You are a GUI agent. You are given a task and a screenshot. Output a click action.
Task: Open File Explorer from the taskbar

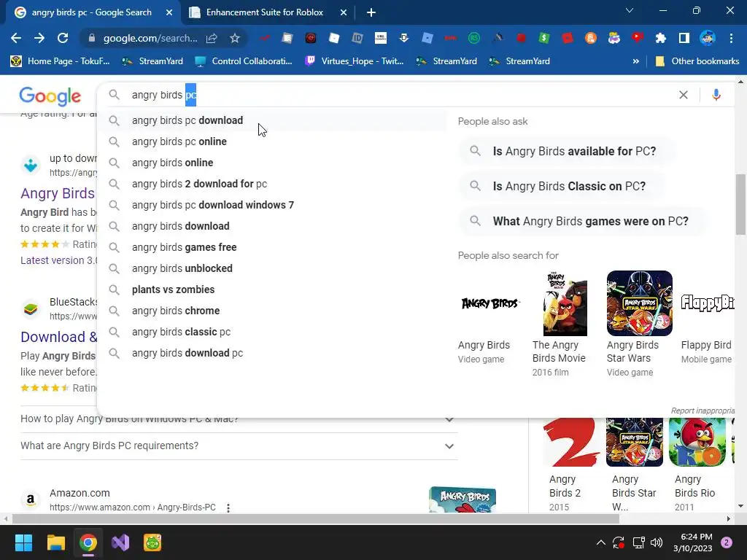[55, 542]
